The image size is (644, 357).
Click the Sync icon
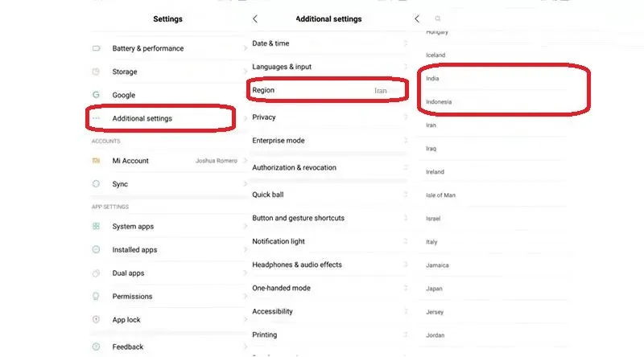96,184
